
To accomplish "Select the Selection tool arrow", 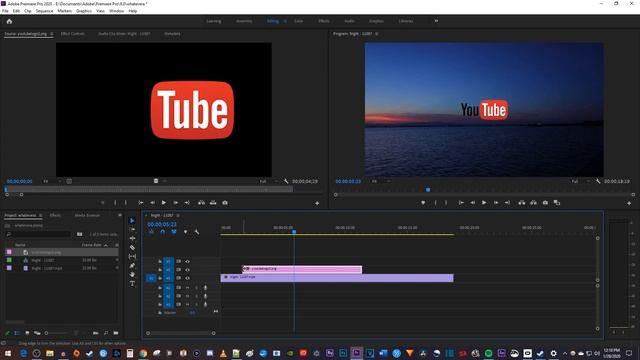I will 132,221.
